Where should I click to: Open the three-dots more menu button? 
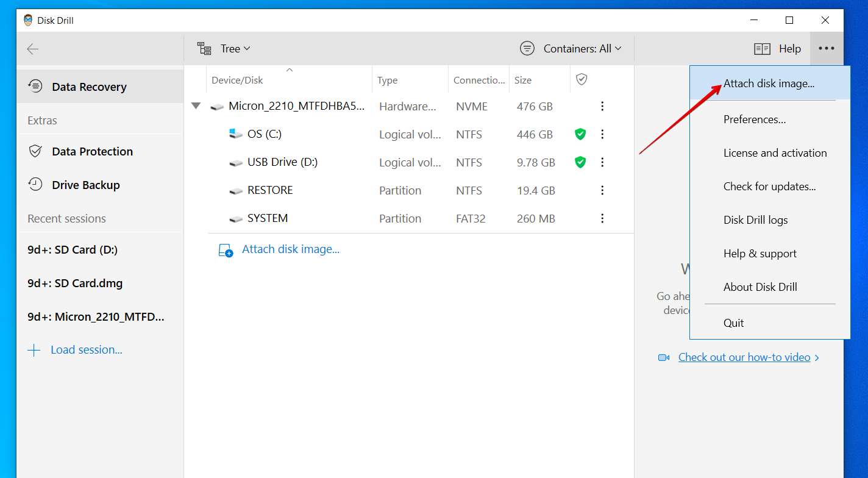click(827, 49)
